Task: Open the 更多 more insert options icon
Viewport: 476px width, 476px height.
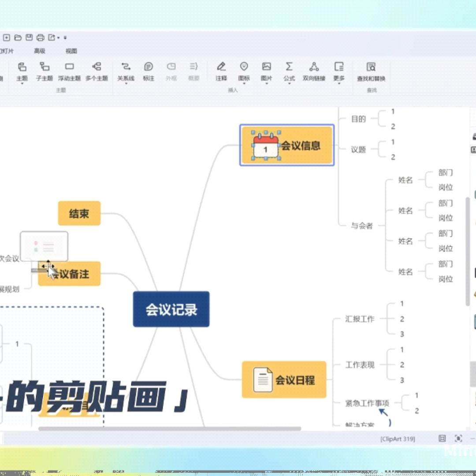Action: point(339,67)
